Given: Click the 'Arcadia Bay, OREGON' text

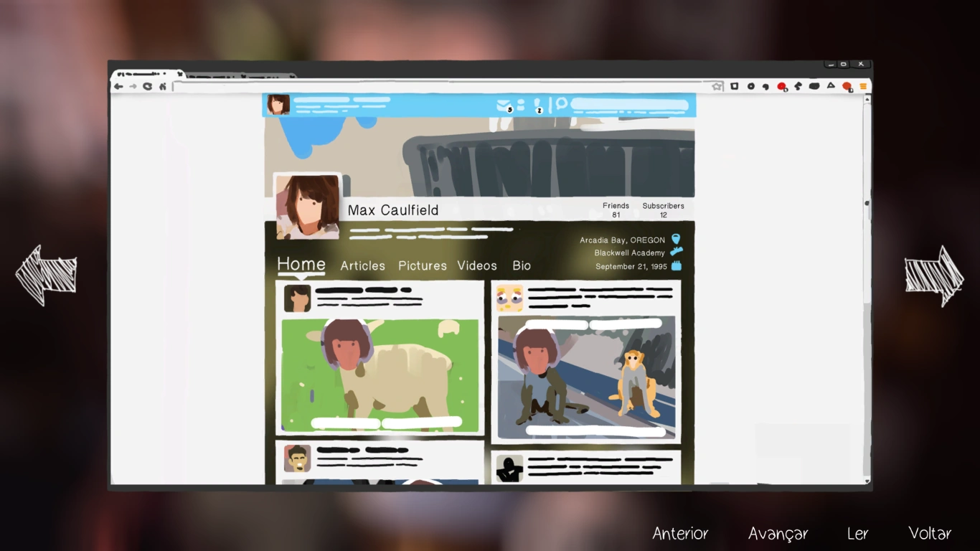Looking at the screenshot, I should (622, 240).
